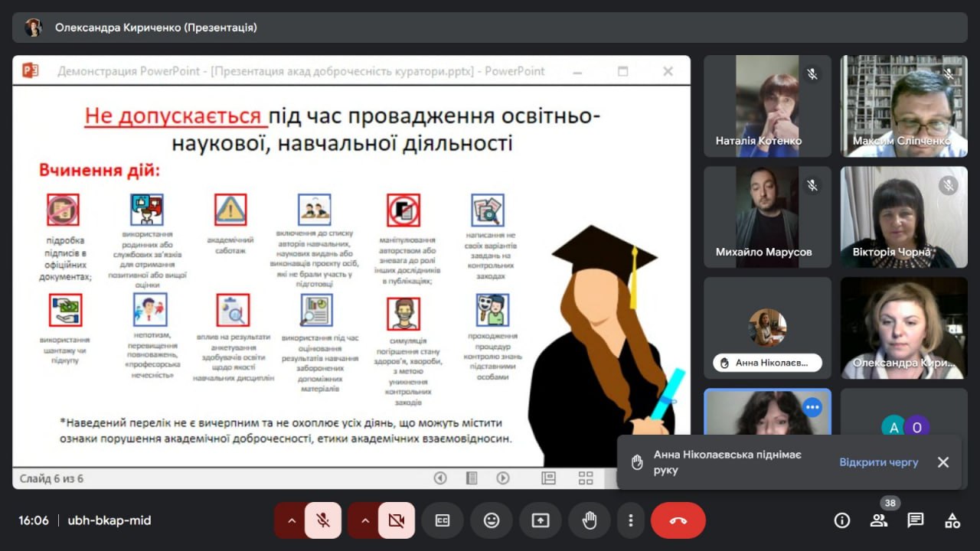
Task: Select Олександра Кириченко video tile
Action: [x=904, y=328]
